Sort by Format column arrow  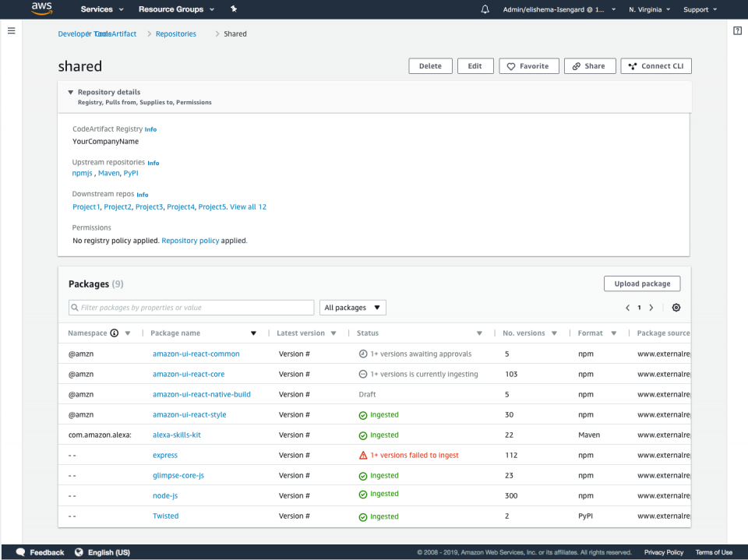pos(614,333)
